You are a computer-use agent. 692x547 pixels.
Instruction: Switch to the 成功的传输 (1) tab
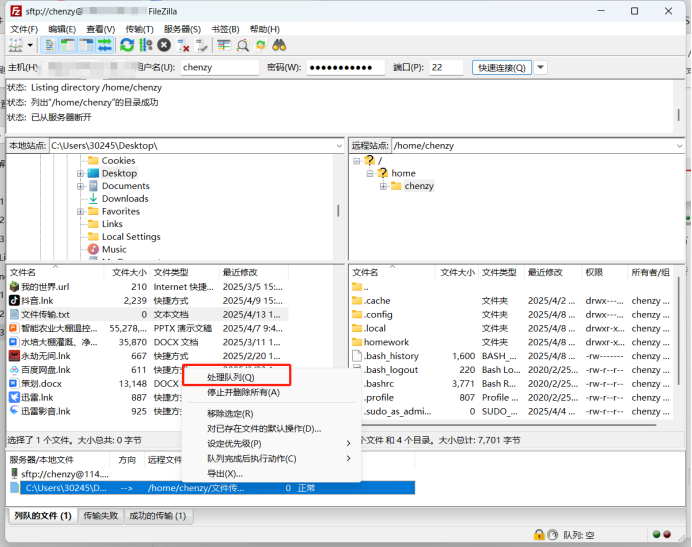point(158,516)
